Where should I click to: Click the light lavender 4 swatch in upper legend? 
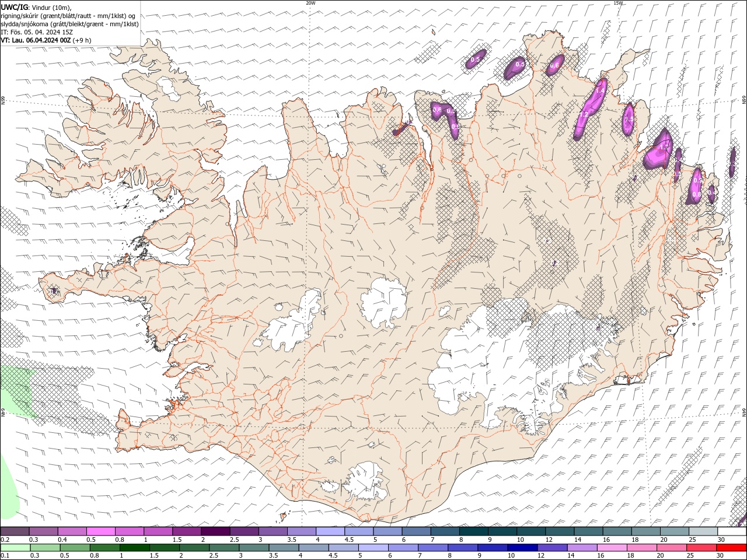pyautogui.click(x=330, y=531)
